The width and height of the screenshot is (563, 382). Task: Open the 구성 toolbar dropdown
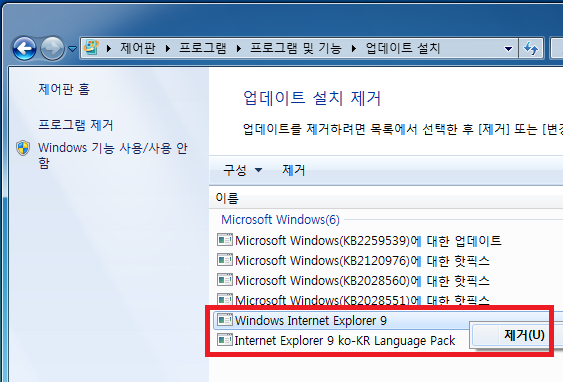tap(242, 170)
